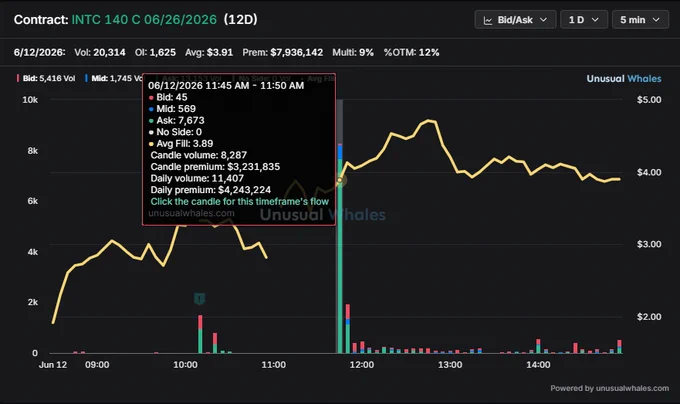Open the 1 D range dropdown
The height and width of the screenshot is (404, 680).
(x=584, y=20)
